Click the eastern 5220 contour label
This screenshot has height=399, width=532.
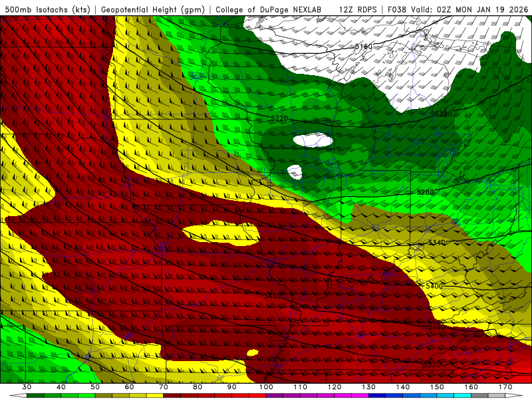point(444,114)
